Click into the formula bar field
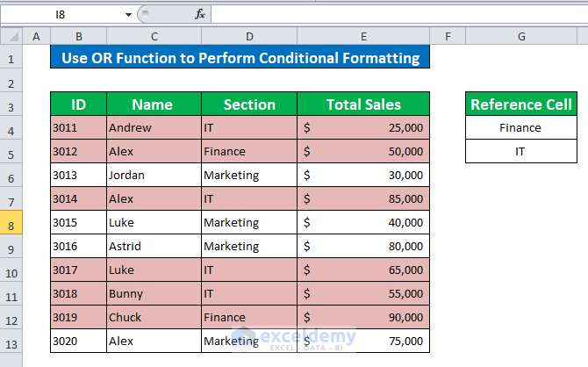Viewport: 588px width, 367px height. [395, 14]
